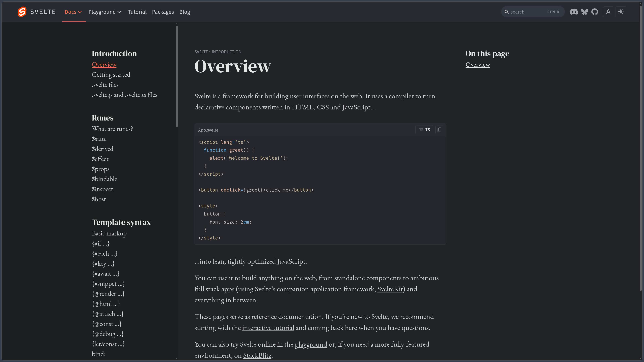The height and width of the screenshot is (362, 644).
Task: Open the GitHub icon link
Action: tap(595, 12)
